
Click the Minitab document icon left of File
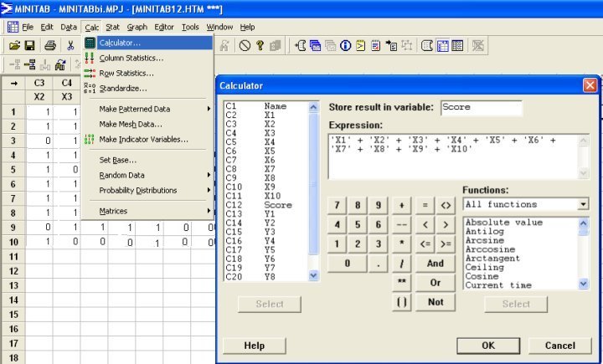tap(13, 27)
